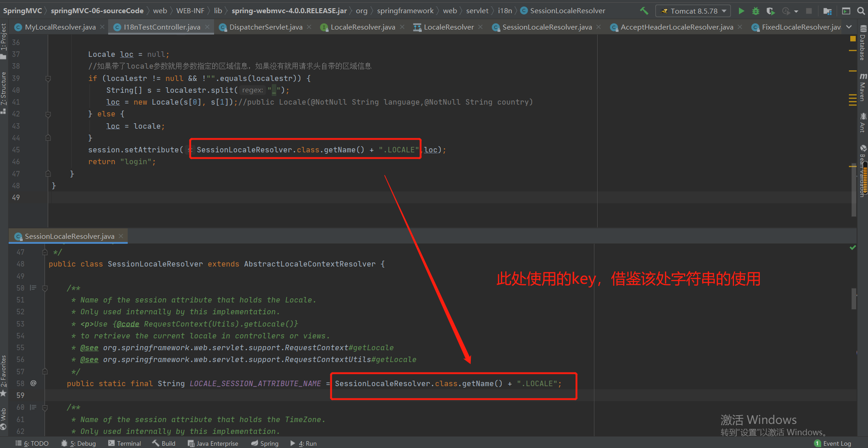Click the override gutter icon on line 58
Screen dimensions: 868x448
pyautogui.click(x=33, y=383)
